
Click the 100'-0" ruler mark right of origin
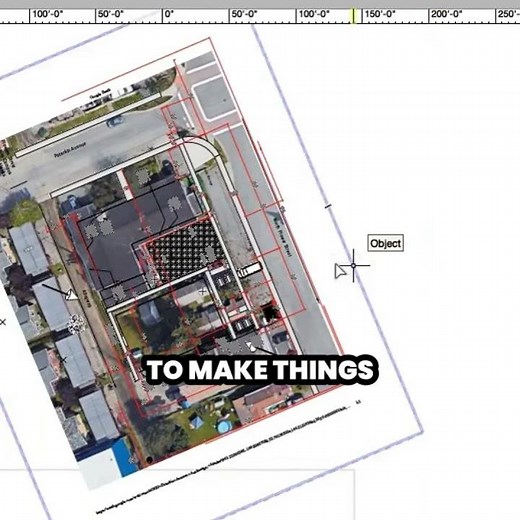(x=314, y=14)
